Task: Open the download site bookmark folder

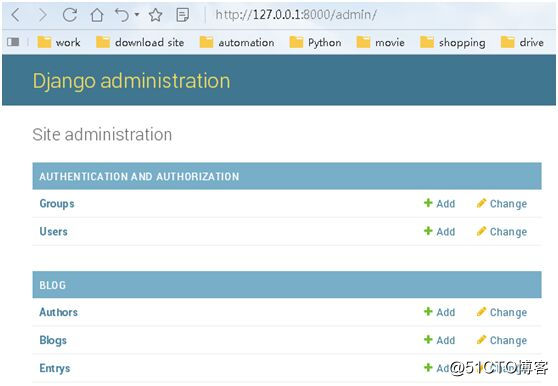Action: 140,42
